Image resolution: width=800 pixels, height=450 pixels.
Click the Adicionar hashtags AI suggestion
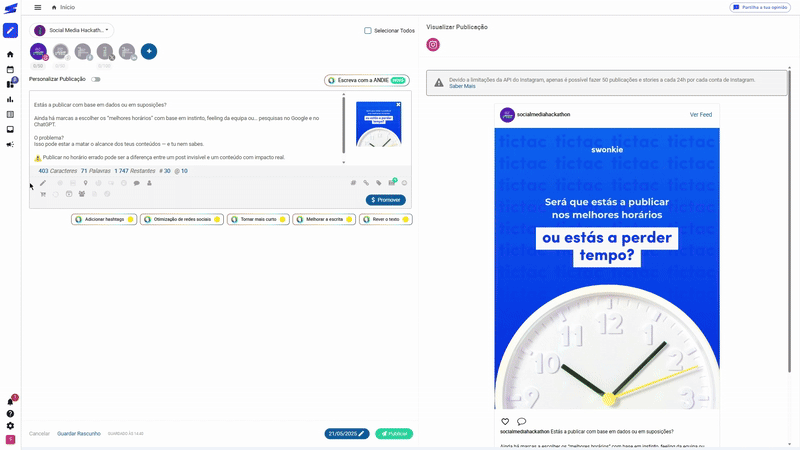click(x=104, y=219)
